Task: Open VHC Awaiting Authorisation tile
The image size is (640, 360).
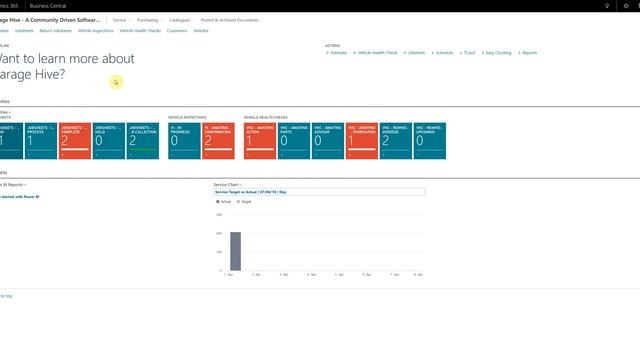Action: click(362, 141)
